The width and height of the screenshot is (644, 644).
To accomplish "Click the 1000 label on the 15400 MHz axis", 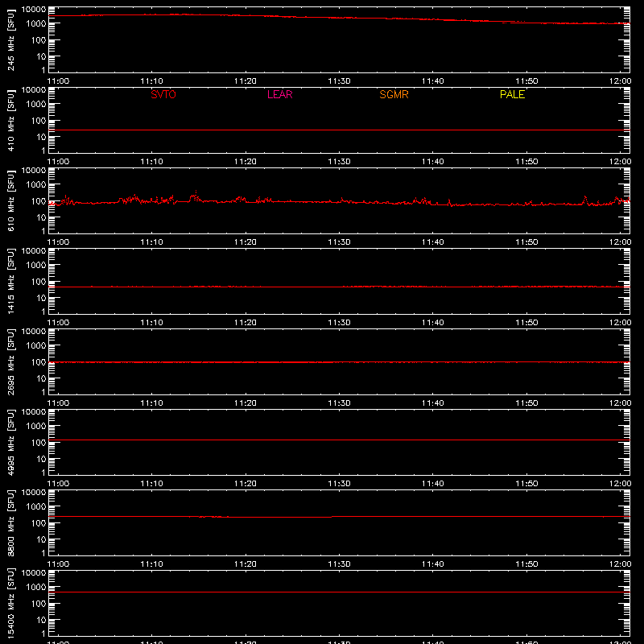I will coord(36,587).
